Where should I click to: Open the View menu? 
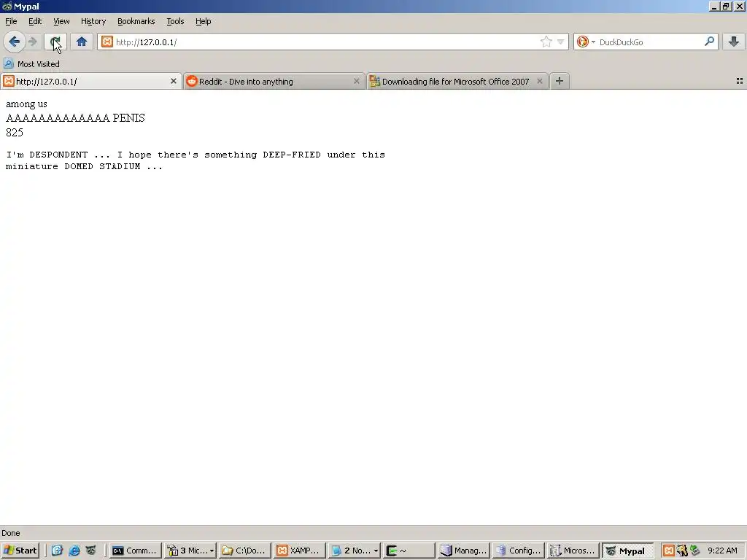(x=61, y=21)
